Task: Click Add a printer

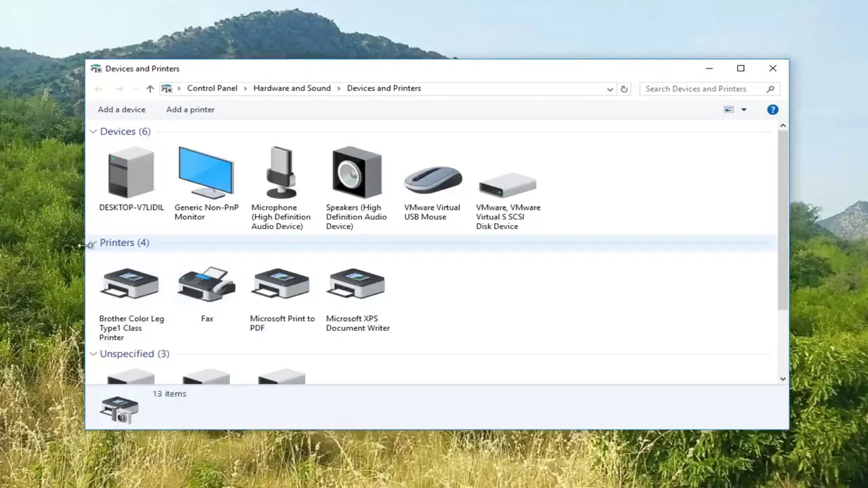Action: [x=190, y=109]
